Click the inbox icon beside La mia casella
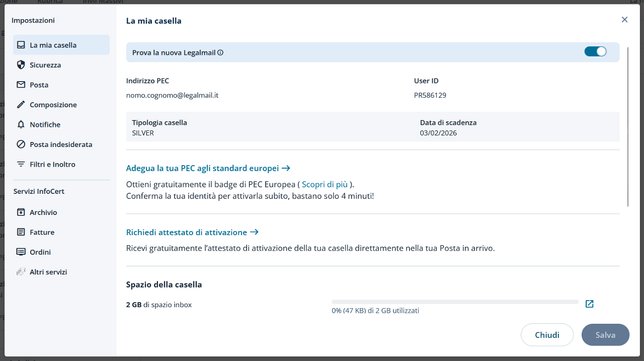 click(x=21, y=45)
